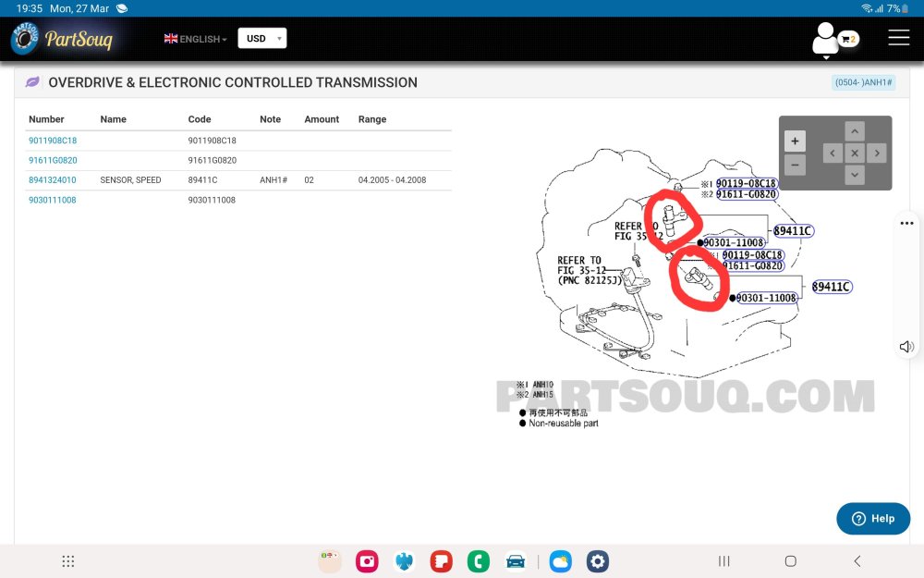The image size is (924, 578).
Task: Select the ANH1# note cell
Action: pyautogui.click(x=274, y=180)
